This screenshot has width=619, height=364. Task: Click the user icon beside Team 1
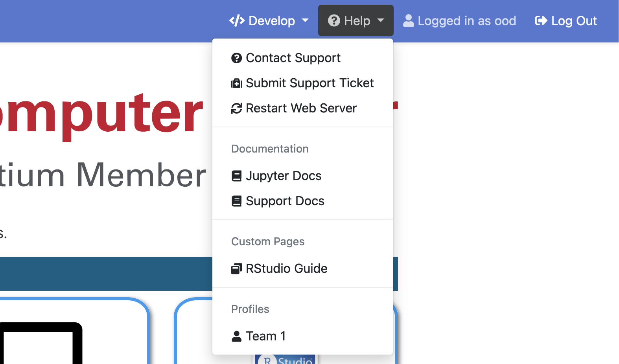point(236,336)
